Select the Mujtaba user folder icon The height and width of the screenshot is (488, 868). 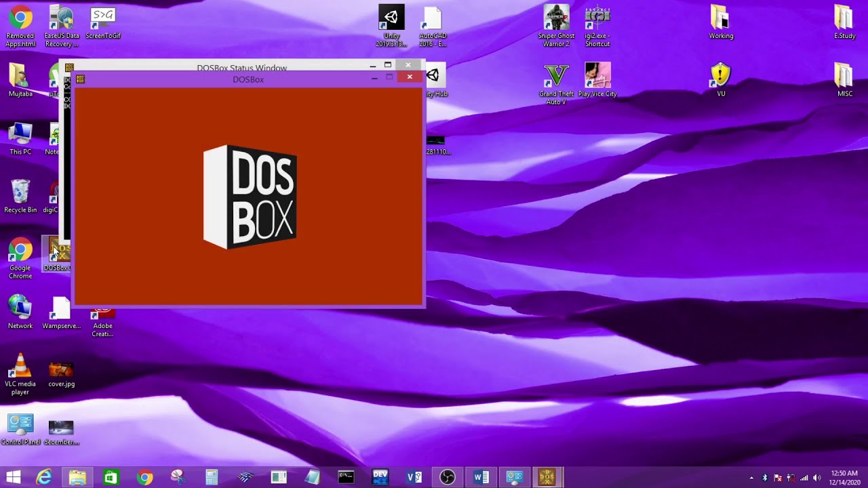click(x=20, y=80)
